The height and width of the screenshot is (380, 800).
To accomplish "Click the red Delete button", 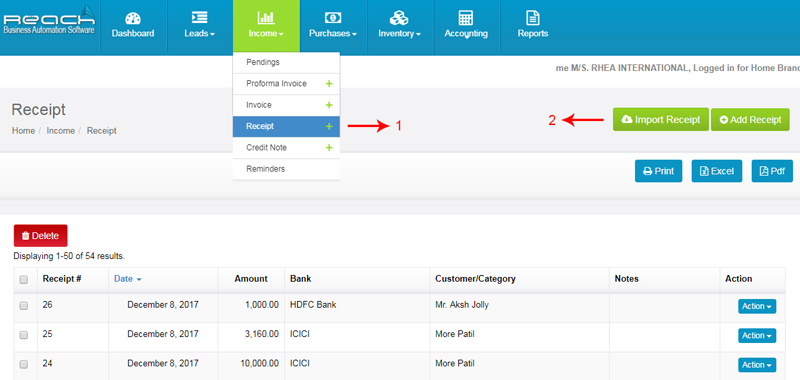I will pos(40,236).
